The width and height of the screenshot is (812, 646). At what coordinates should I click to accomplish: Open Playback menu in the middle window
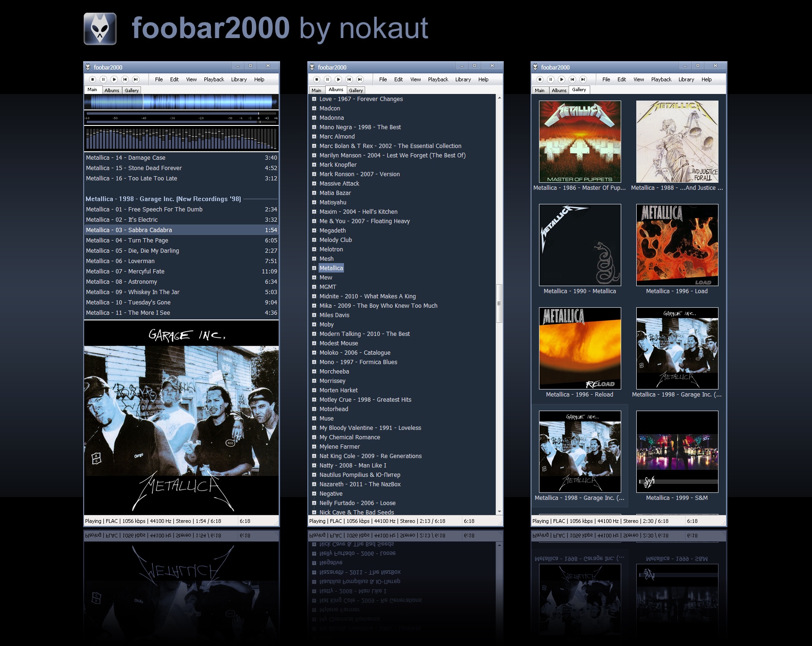tap(438, 79)
